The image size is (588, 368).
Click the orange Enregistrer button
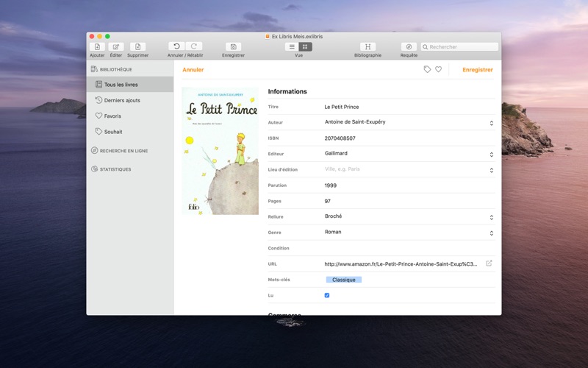(477, 69)
